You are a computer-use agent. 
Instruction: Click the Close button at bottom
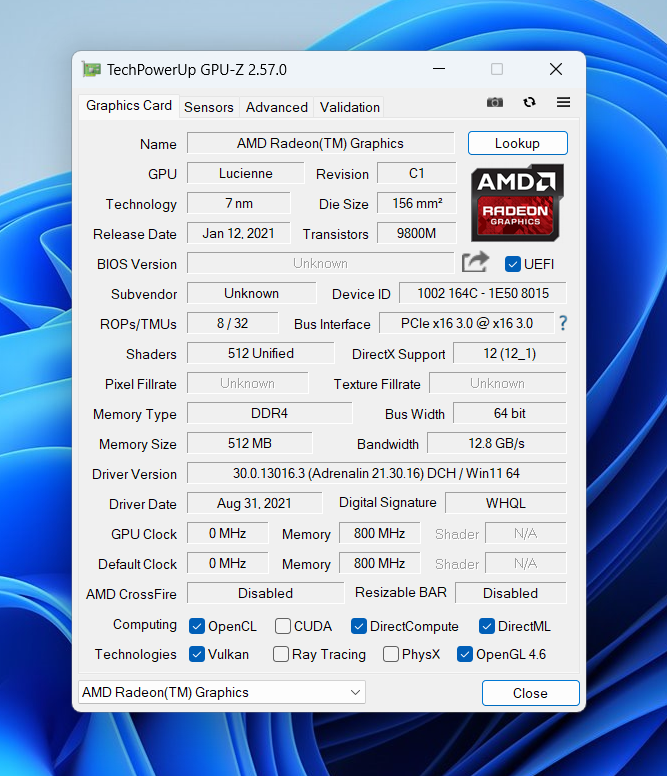click(x=530, y=693)
